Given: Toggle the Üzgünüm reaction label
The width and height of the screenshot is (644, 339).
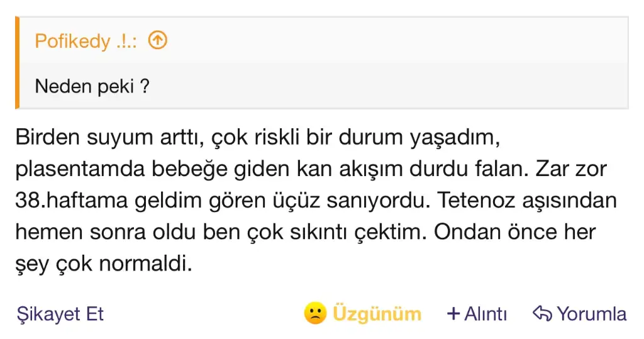Looking at the screenshot, I should click(377, 313).
